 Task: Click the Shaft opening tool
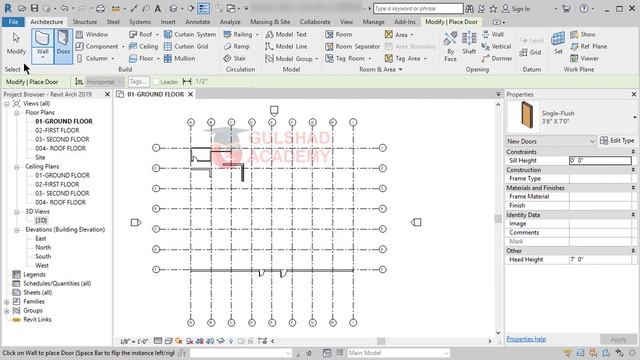(469, 43)
